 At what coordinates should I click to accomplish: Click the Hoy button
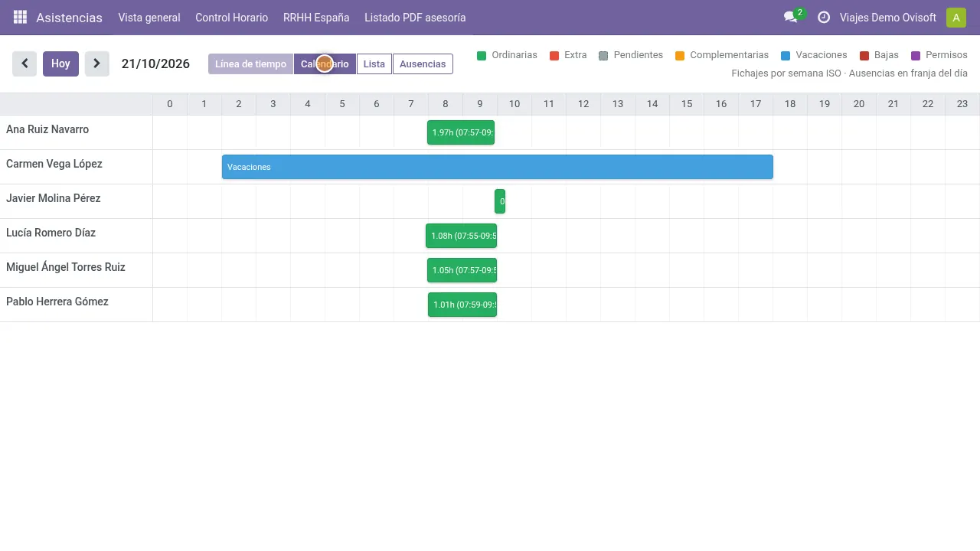pos(60,64)
